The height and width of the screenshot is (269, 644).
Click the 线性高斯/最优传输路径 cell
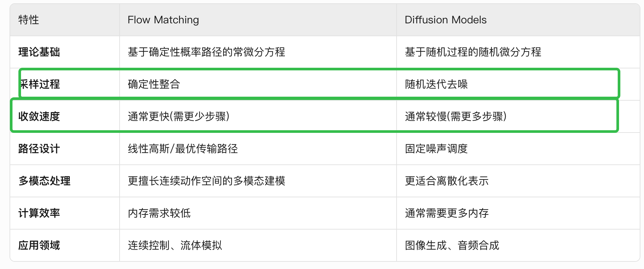click(183, 149)
